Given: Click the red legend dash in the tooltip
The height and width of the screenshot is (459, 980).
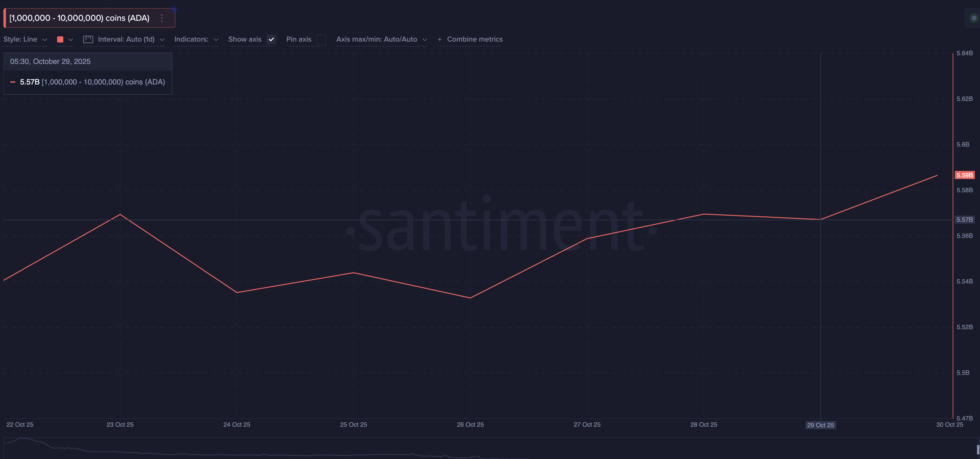Looking at the screenshot, I should pos(12,82).
